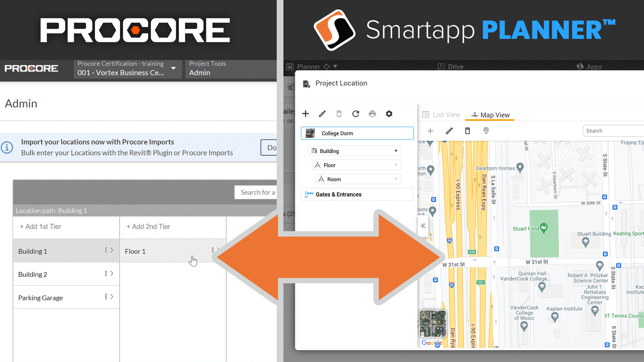Image resolution: width=644 pixels, height=362 pixels.
Task: Open the Apps menu in Smartapp
Action: [x=589, y=67]
